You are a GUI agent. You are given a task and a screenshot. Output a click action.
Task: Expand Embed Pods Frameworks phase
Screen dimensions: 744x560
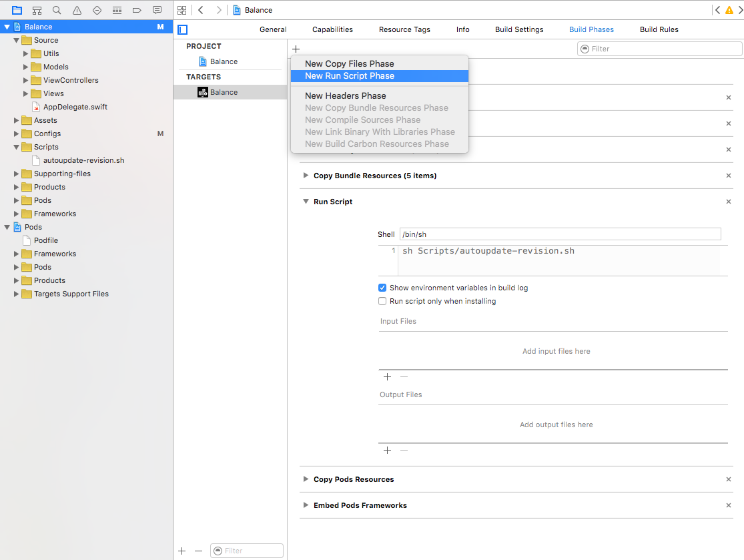click(306, 505)
